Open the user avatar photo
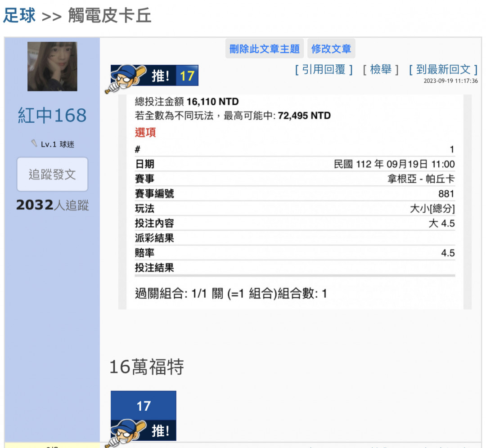 52,67
